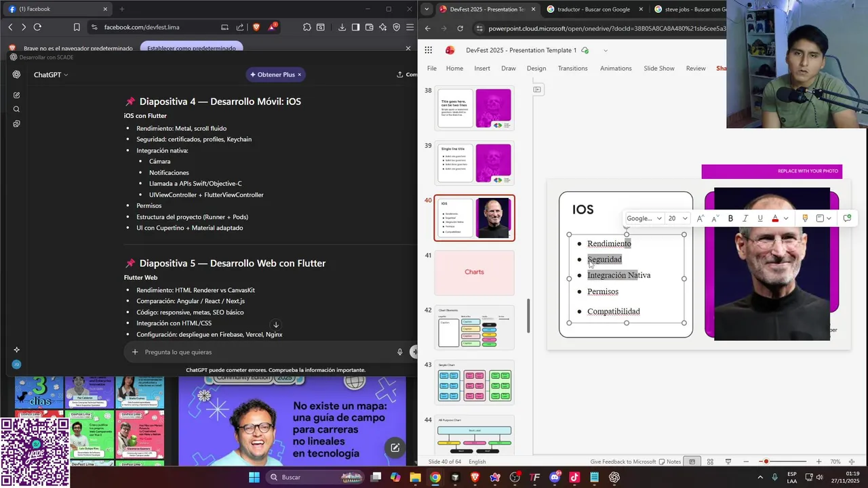Reload the Facebook page in Brave

(x=37, y=27)
